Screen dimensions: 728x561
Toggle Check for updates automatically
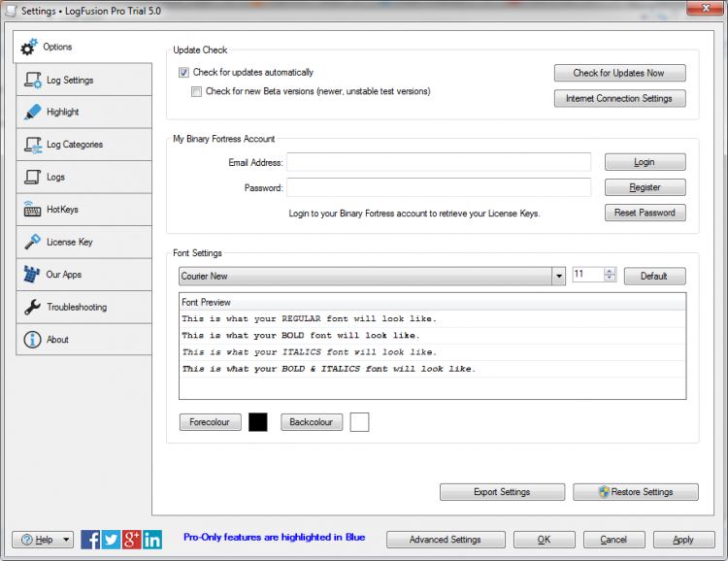point(183,73)
